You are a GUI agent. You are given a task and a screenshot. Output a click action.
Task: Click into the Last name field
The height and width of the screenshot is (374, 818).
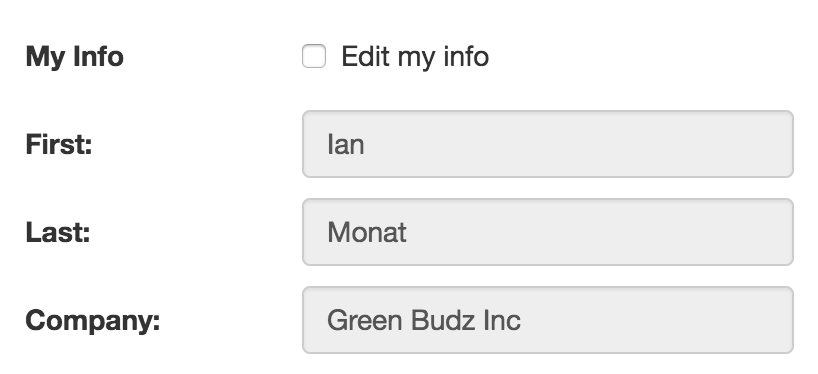548,232
